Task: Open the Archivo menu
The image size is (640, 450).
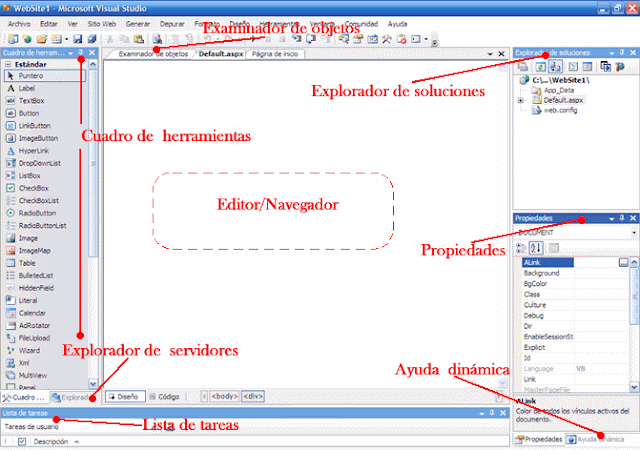Action: 19,24
